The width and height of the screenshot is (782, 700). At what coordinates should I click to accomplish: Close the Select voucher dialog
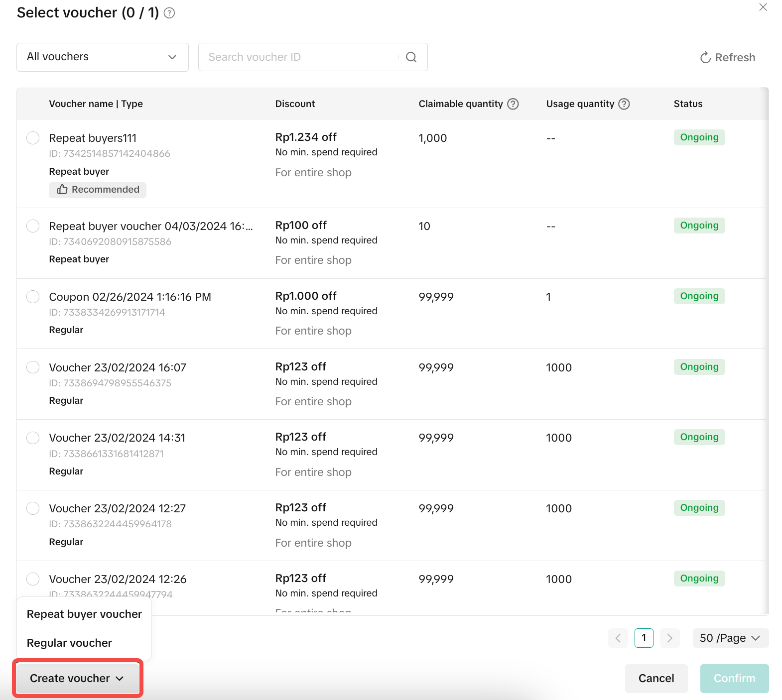tap(763, 7)
